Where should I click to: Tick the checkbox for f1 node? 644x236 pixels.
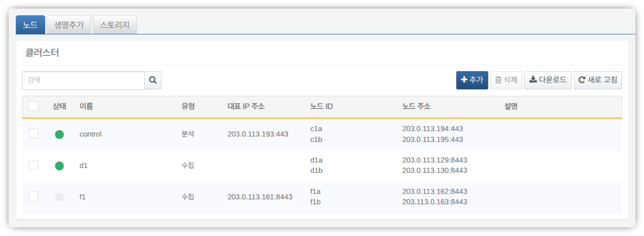tap(33, 196)
